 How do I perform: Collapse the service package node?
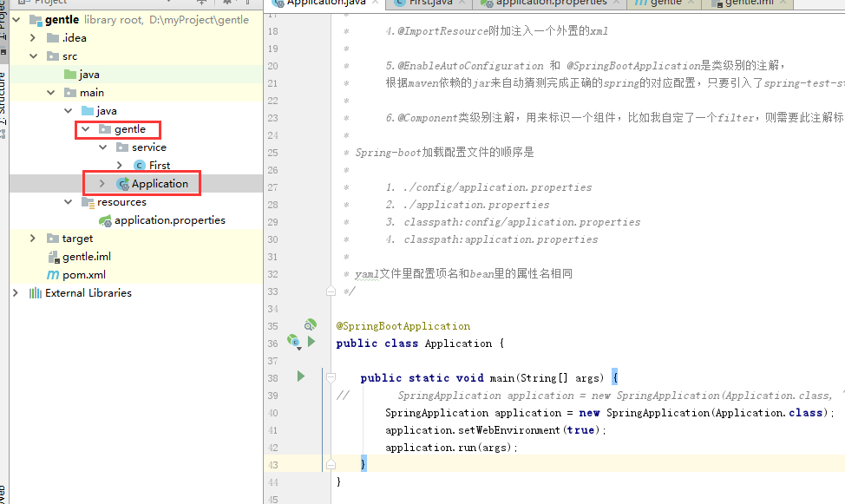[x=102, y=147]
